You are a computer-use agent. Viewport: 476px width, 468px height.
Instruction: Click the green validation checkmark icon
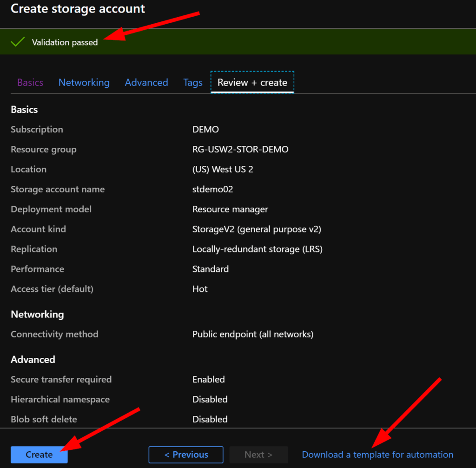[x=17, y=41]
